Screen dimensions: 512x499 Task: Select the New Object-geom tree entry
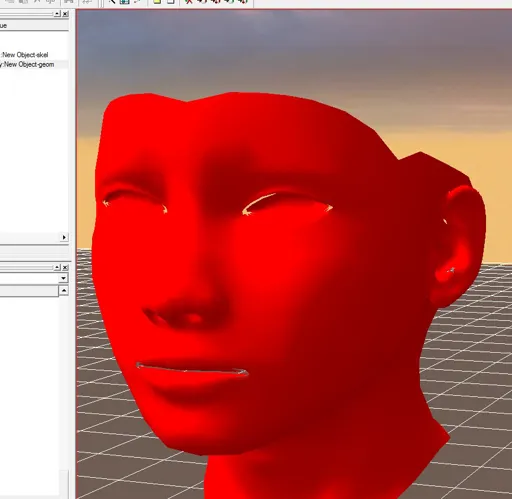coord(27,64)
